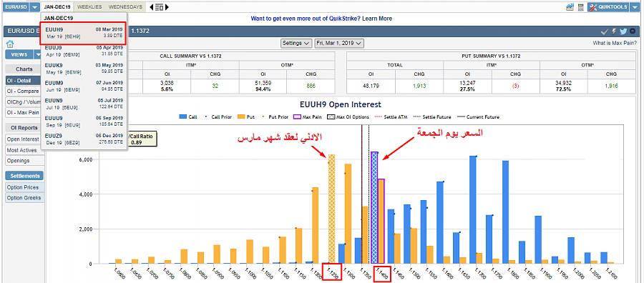This screenshot has height=283, width=644.
Task: Click the checkmark icon in header bar
Action: (x=604, y=31)
